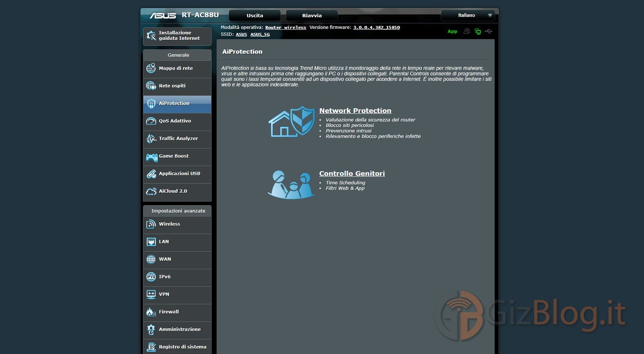Click the Impostazioni avanzate section header

pyautogui.click(x=177, y=211)
